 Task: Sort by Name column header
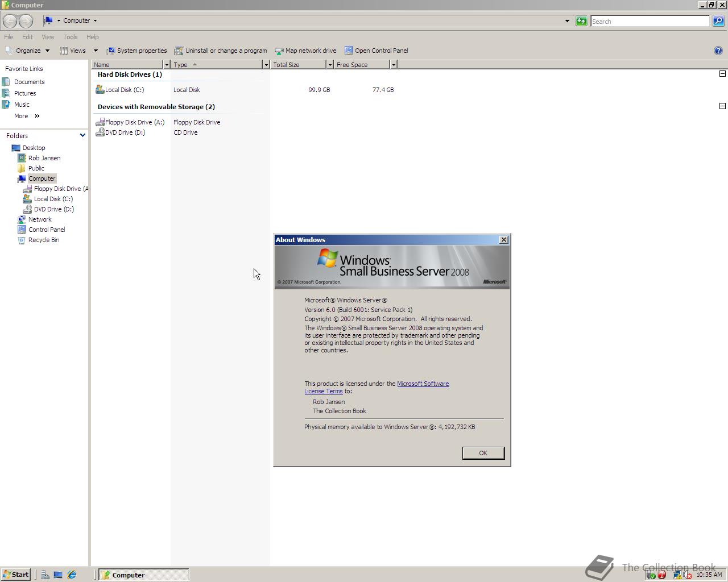click(x=127, y=65)
